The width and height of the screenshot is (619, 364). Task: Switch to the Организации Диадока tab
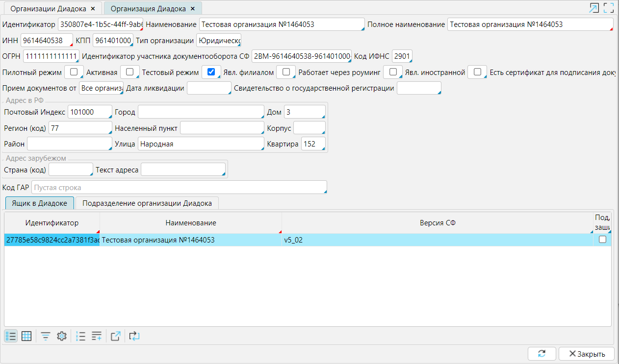pos(48,8)
